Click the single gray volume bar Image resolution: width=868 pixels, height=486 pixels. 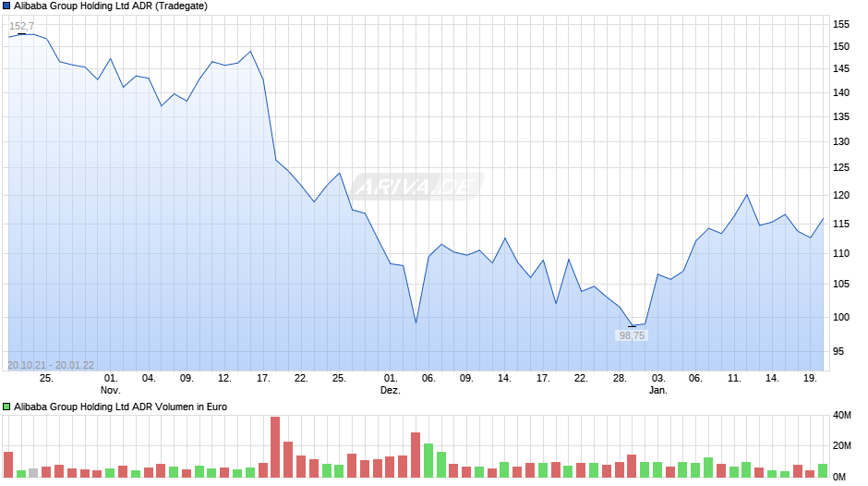click(x=33, y=473)
